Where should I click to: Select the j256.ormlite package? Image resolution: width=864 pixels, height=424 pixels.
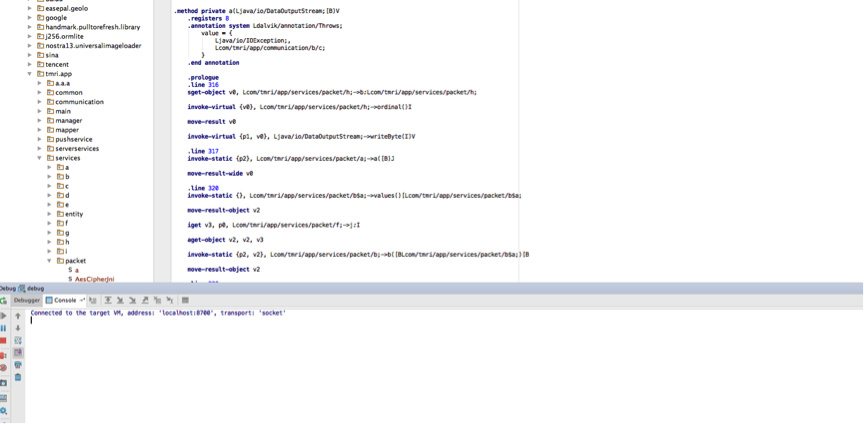[x=63, y=36]
